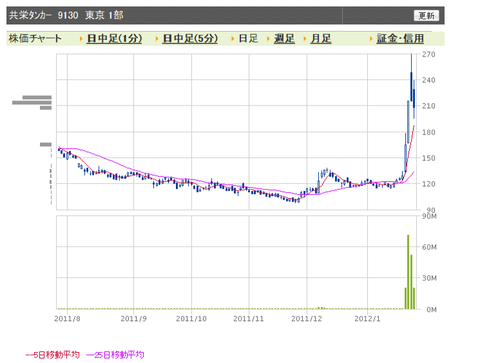Click the 60M volume axis label

[429, 247]
